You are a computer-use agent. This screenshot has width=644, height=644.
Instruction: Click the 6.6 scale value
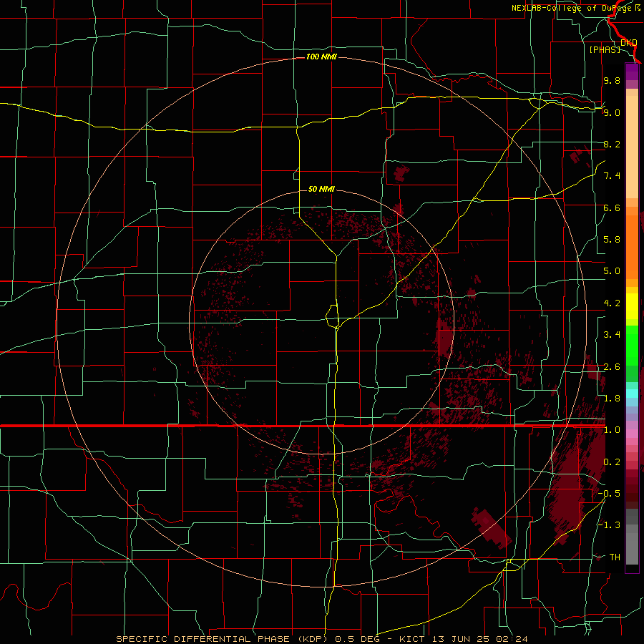point(612,208)
